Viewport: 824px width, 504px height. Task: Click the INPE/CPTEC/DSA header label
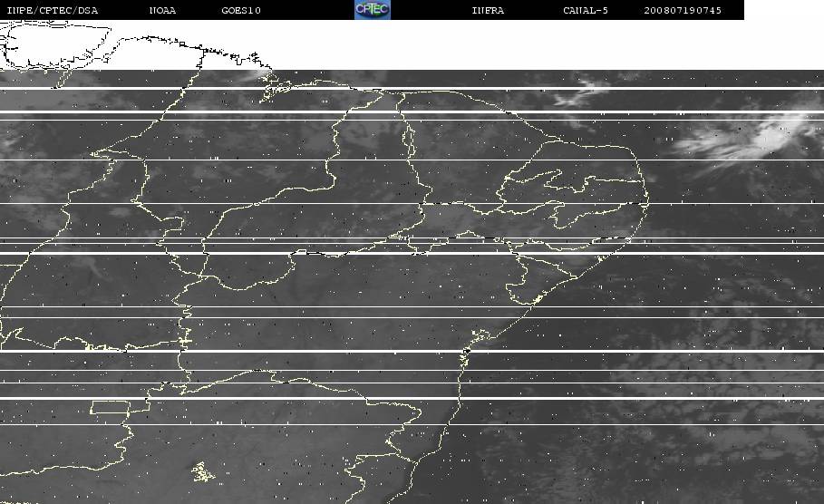52,10
